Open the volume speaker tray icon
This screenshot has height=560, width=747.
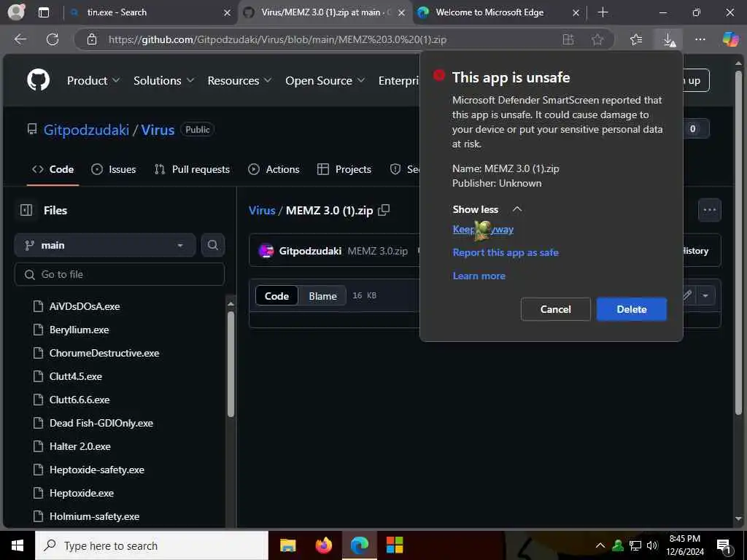pyautogui.click(x=652, y=545)
